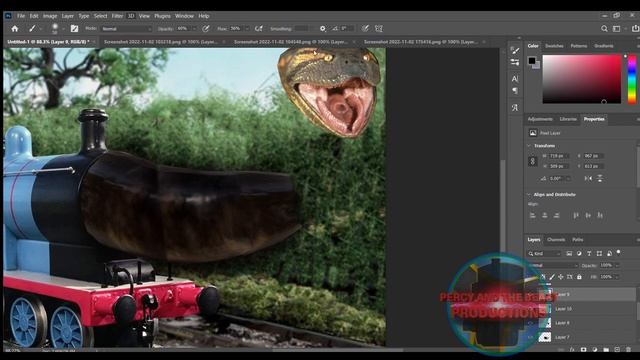Click the Search magnifier icon
This screenshot has width=640, height=360.
pyautogui.click(x=604, y=29)
